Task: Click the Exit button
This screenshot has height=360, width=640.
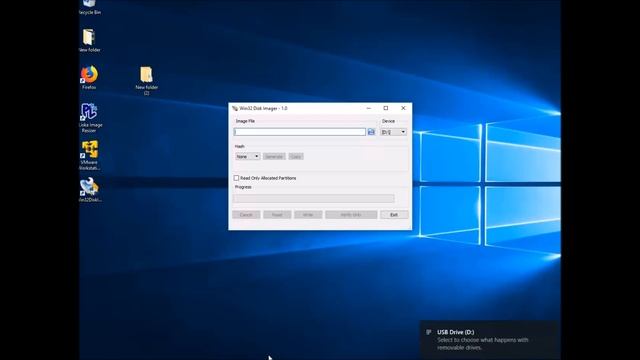Action: [x=394, y=215]
